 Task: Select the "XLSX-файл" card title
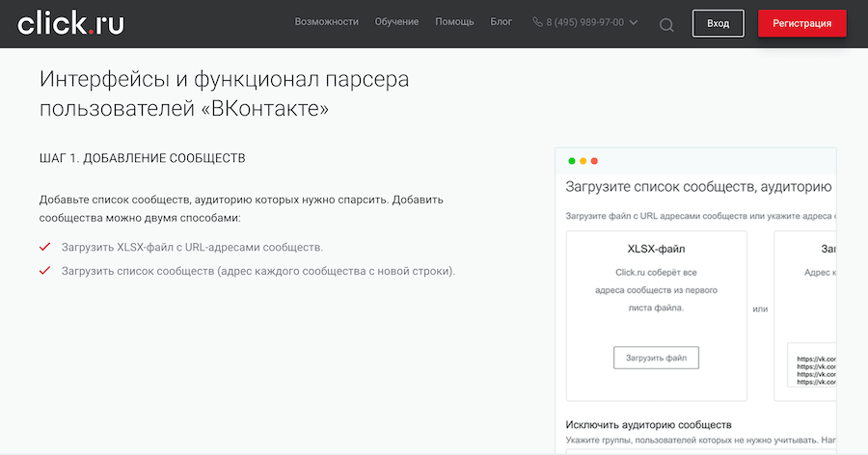click(656, 249)
